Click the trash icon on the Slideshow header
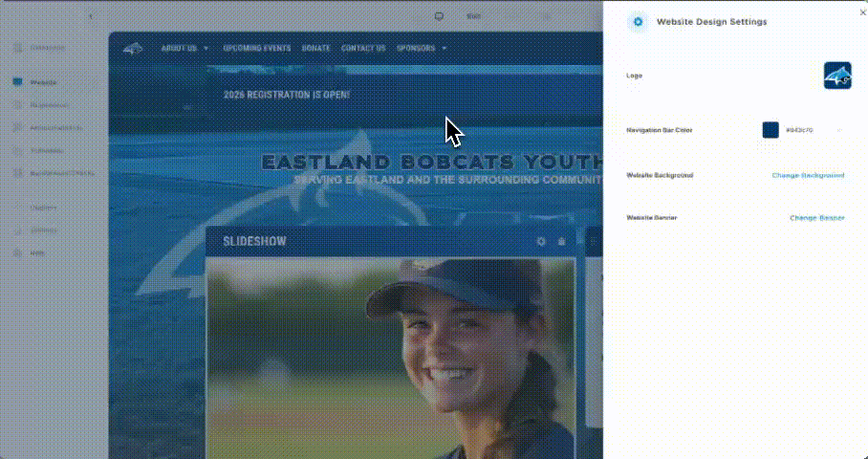Screen dimensions: 868x459 [x=561, y=241]
